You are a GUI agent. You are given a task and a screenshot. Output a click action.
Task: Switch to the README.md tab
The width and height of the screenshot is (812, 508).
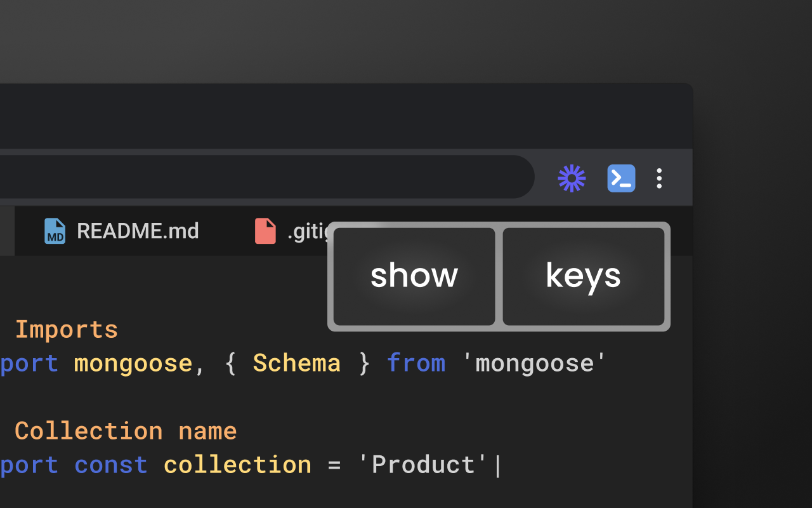click(138, 231)
